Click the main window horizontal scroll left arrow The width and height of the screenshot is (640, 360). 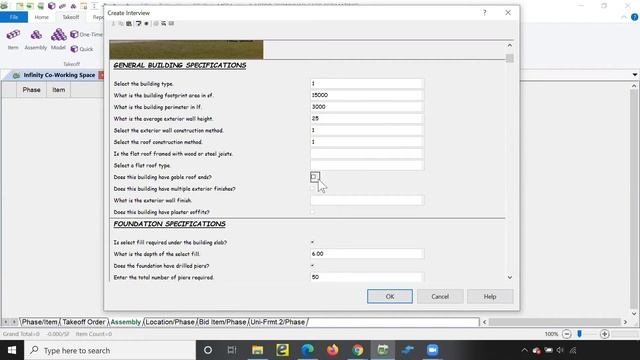click(x=484, y=322)
